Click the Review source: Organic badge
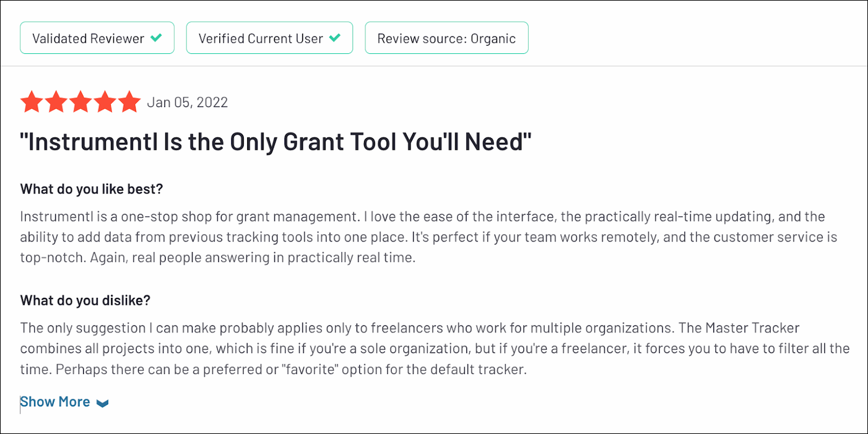Viewport: 868px width, 434px height. coord(446,38)
